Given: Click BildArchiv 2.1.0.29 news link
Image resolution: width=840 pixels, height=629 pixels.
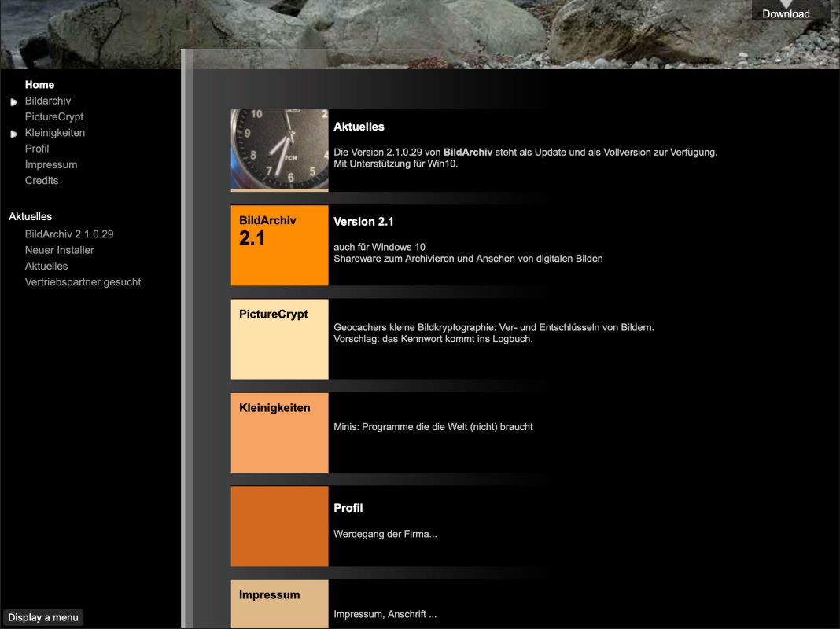Looking at the screenshot, I should point(69,234).
